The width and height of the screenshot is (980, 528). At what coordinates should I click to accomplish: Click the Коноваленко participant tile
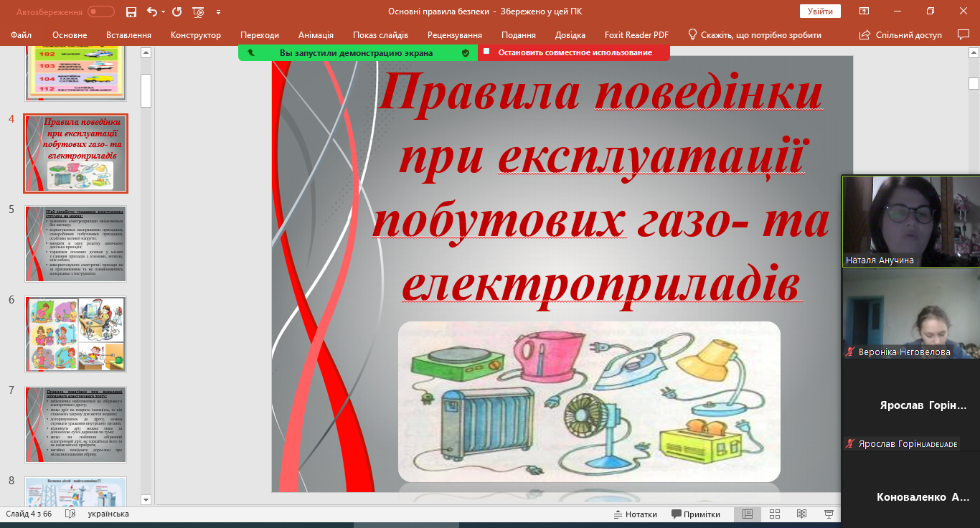coord(911,490)
